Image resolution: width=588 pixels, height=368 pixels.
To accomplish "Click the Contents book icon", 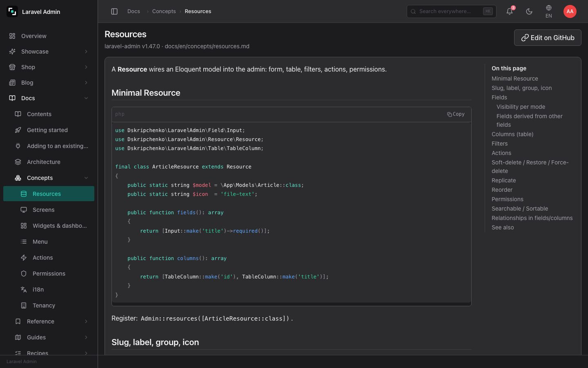I will (x=18, y=114).
